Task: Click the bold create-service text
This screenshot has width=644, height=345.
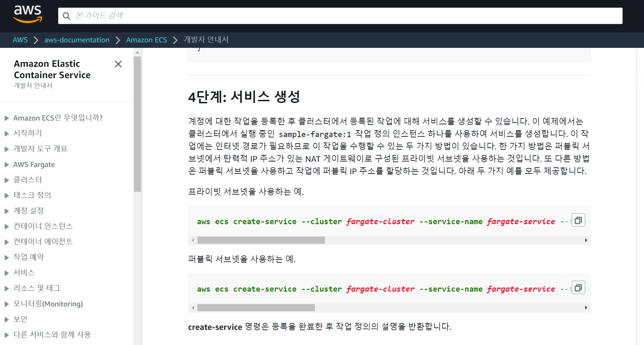Action: pos(215,327)
